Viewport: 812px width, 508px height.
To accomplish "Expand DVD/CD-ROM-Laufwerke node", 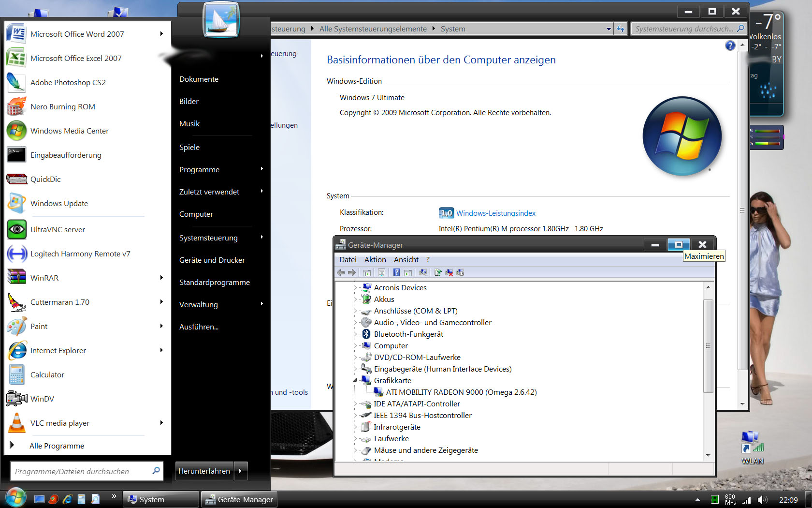I will [355, 358].
